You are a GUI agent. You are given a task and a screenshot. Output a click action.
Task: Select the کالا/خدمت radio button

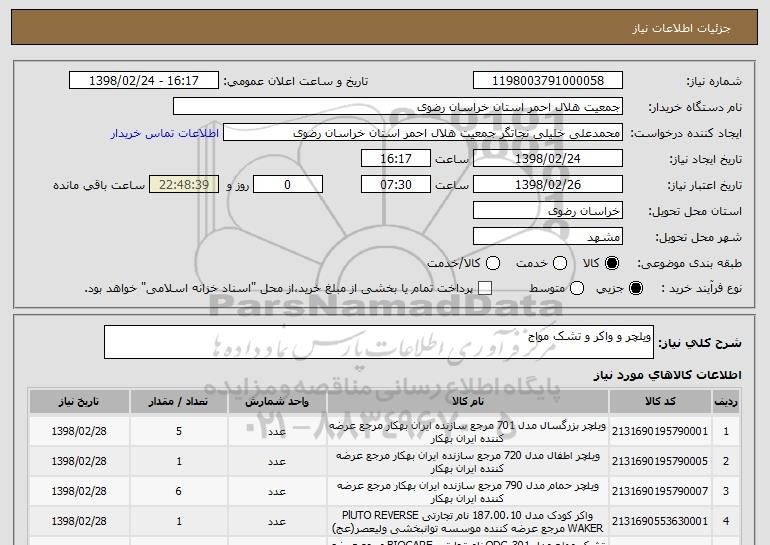tap(493, 263)
